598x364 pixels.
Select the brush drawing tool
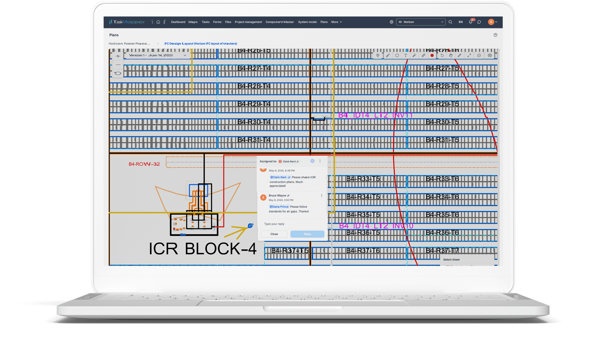point(388,55)
